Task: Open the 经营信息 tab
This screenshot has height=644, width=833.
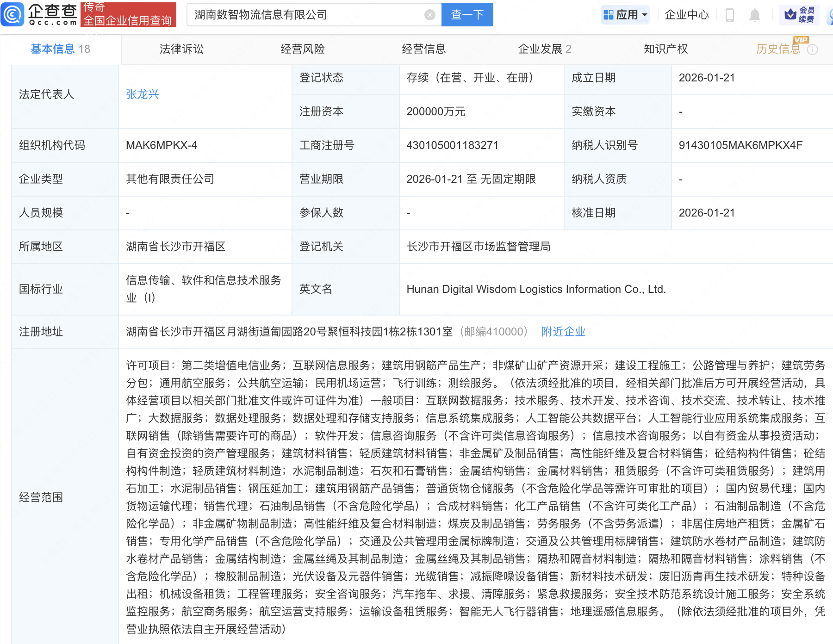Action: pyautogui.click(x=423, y=49)
